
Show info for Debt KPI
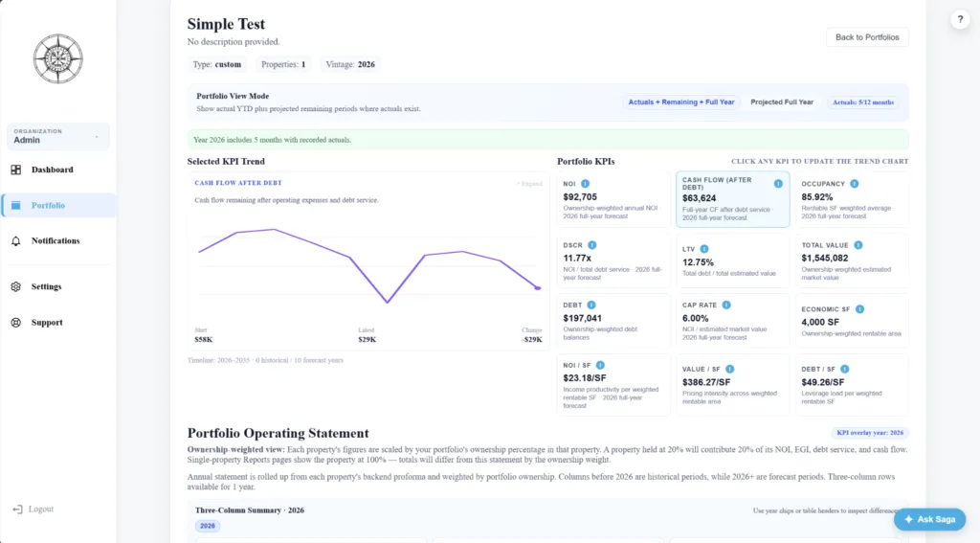point(591,305)
